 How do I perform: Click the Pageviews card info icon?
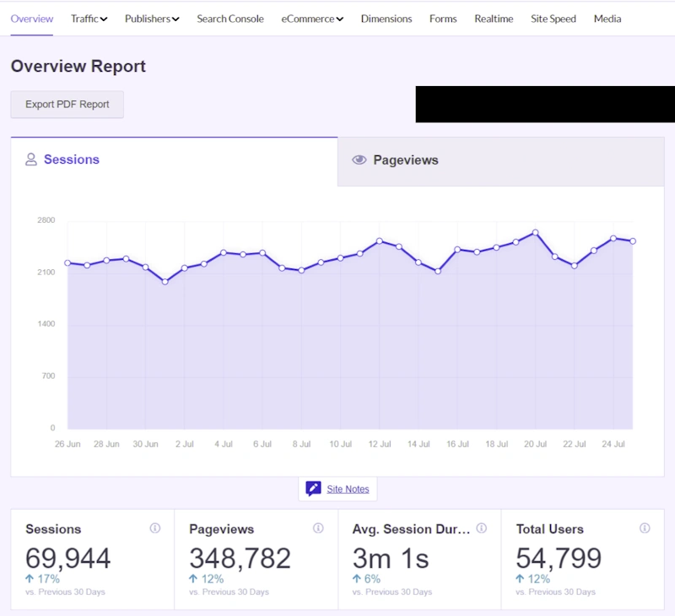tap(318, 528)
